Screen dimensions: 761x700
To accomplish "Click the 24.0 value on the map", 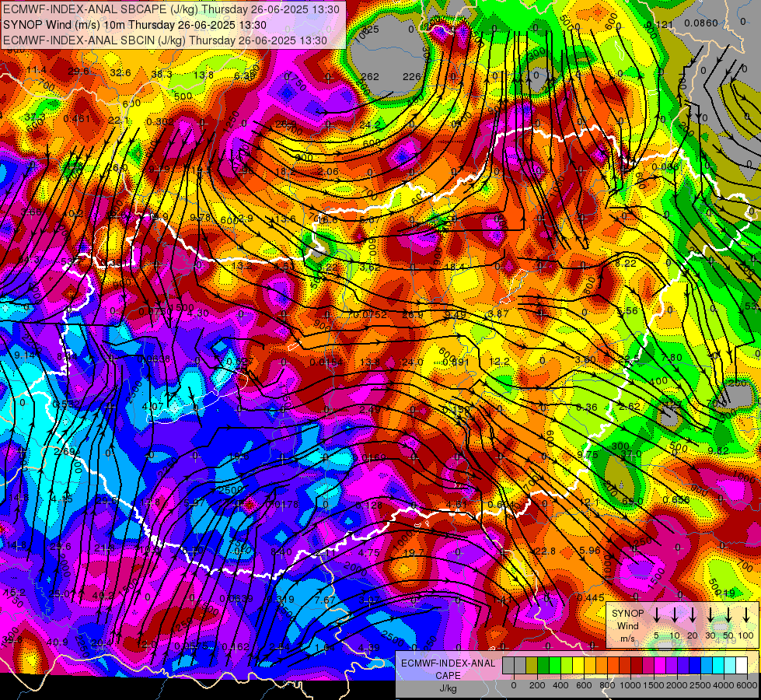I will 413,362.
